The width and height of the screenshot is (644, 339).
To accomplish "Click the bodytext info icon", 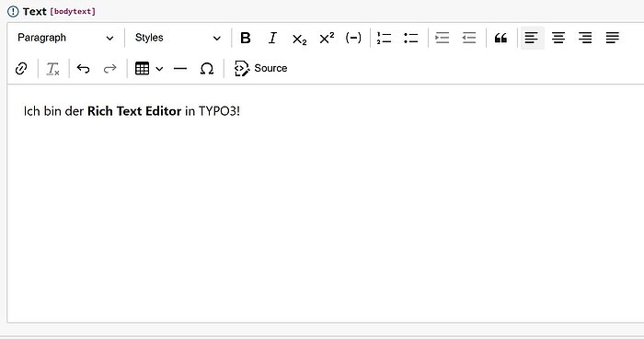I will pyautogui.click(x=13, y=11).
